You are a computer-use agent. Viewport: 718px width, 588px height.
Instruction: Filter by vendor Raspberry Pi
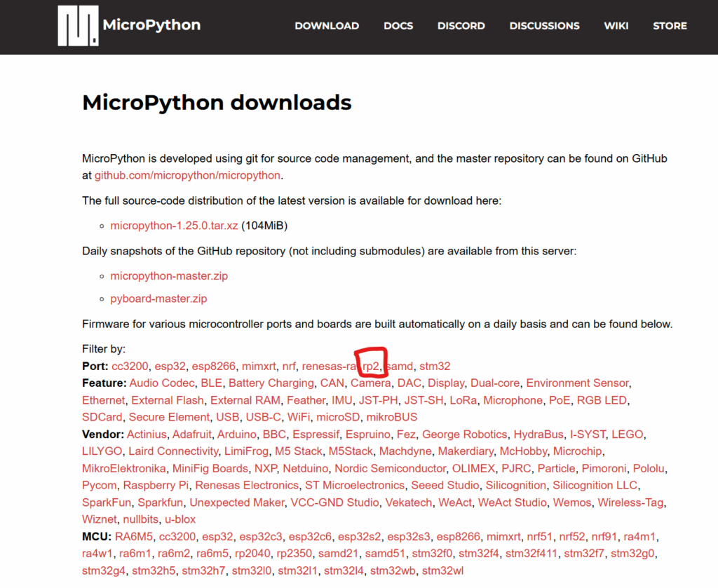156,486
